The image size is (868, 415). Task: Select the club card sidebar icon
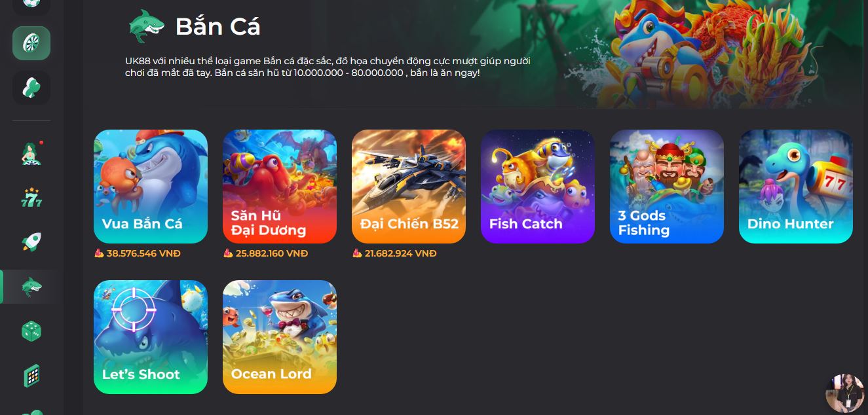[31, 88]
